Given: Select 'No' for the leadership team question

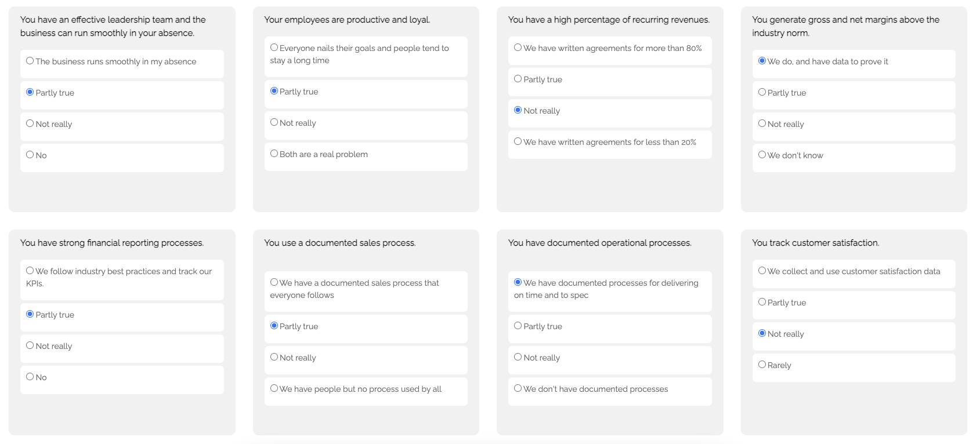Looking at the screenshot, I should pyautogui.click(x=30, y=155).
